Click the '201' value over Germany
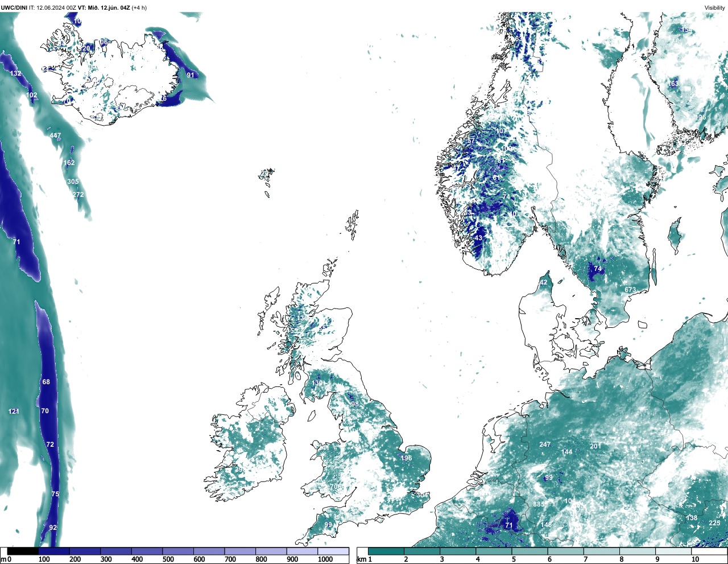Viewport: 728px width, 564px height. (x=595, y=446)
